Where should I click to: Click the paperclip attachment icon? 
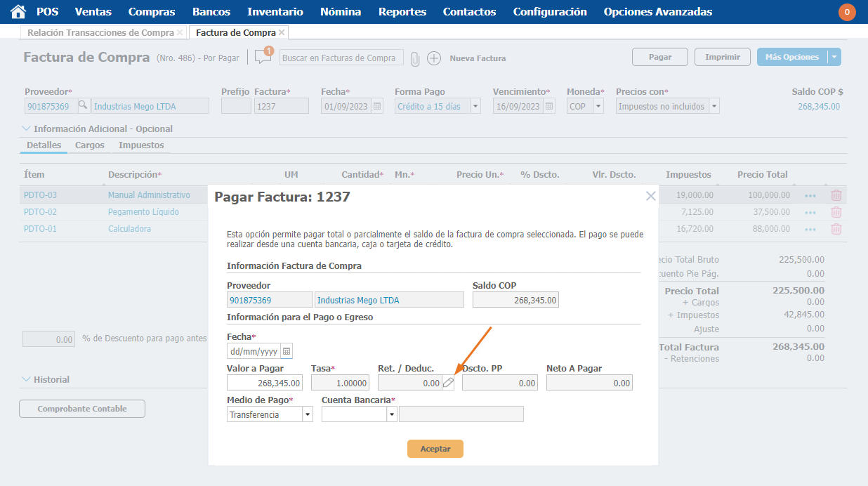[415, 59]
